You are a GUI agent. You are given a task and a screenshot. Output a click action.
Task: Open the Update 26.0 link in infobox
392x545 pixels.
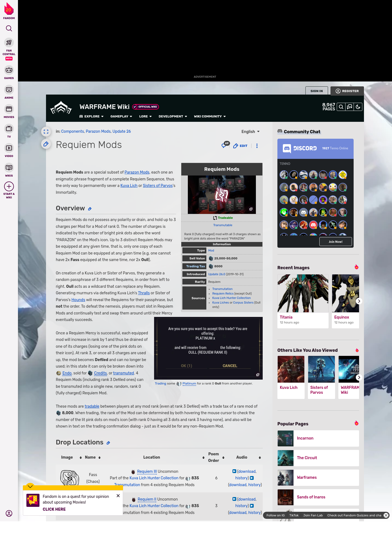click(217, 274)
